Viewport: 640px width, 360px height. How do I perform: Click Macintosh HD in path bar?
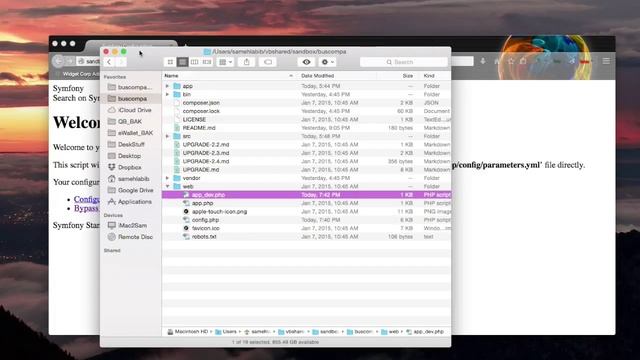click(x=188, y=332)
